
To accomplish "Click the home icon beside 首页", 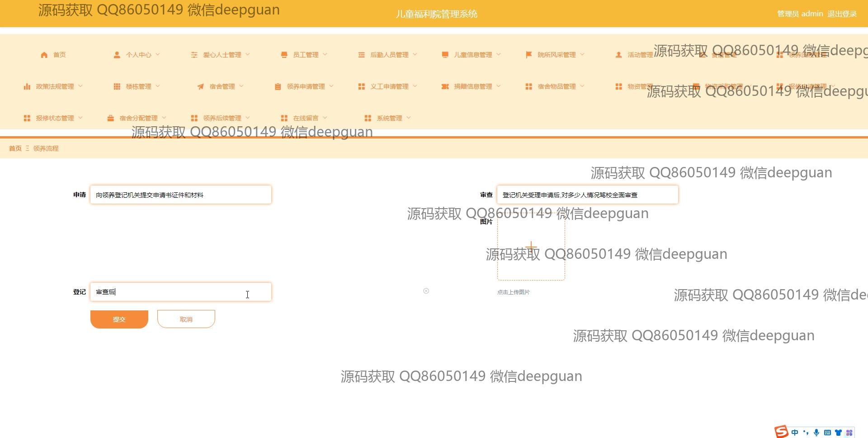I will (44, 55).
